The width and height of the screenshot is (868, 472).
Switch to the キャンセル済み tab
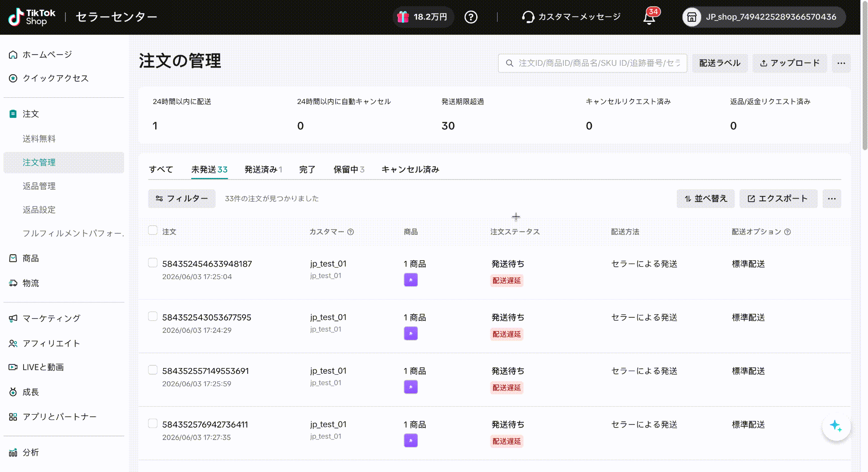click(410, 169)
